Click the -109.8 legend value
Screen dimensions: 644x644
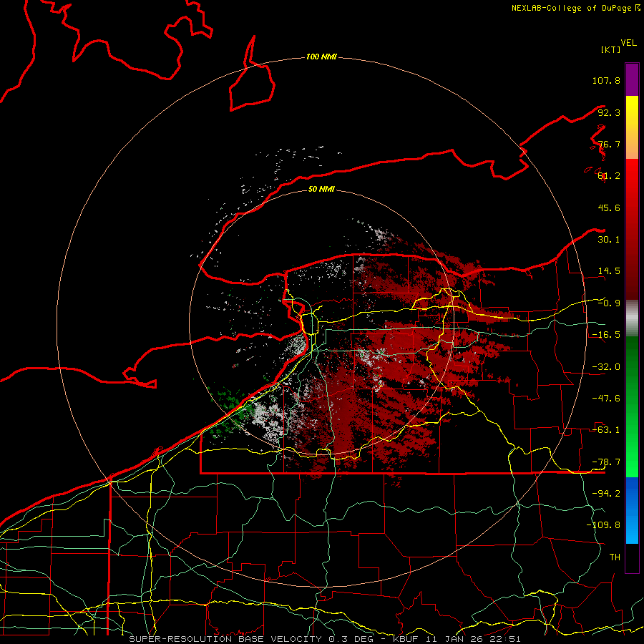pyautogui.click(x=603, y=525)
